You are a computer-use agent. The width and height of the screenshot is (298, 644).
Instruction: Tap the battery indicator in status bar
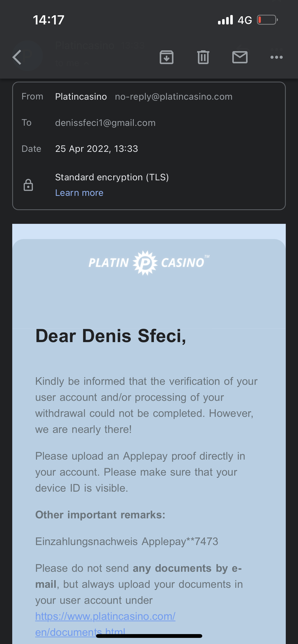coord(267,20)
